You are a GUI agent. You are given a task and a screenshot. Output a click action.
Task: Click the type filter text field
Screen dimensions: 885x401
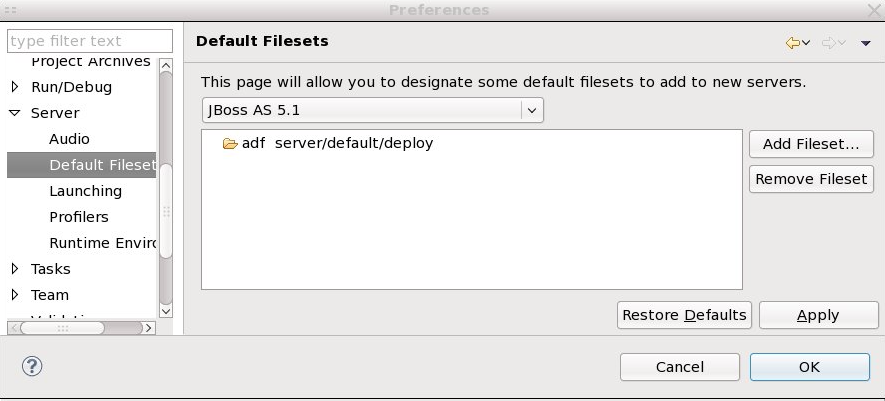pyautogui.click(x=89, y=41)
